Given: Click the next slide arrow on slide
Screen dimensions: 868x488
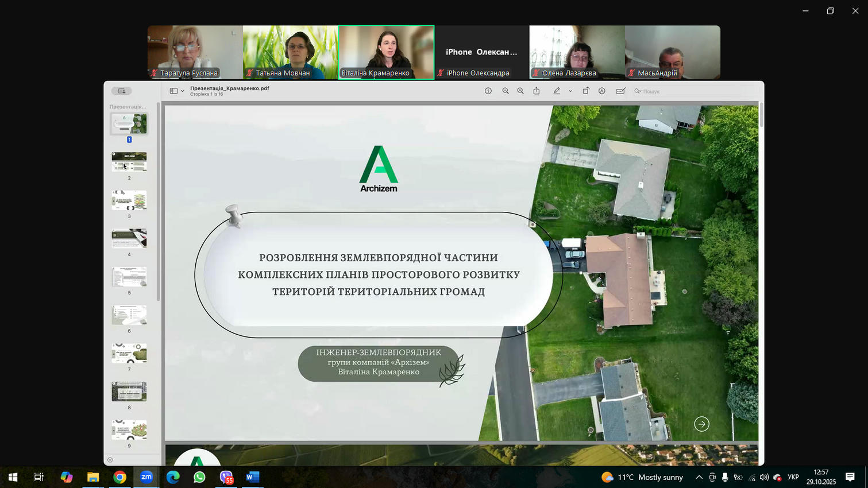Looking at the screenshot, I should [x=701, y=424].
